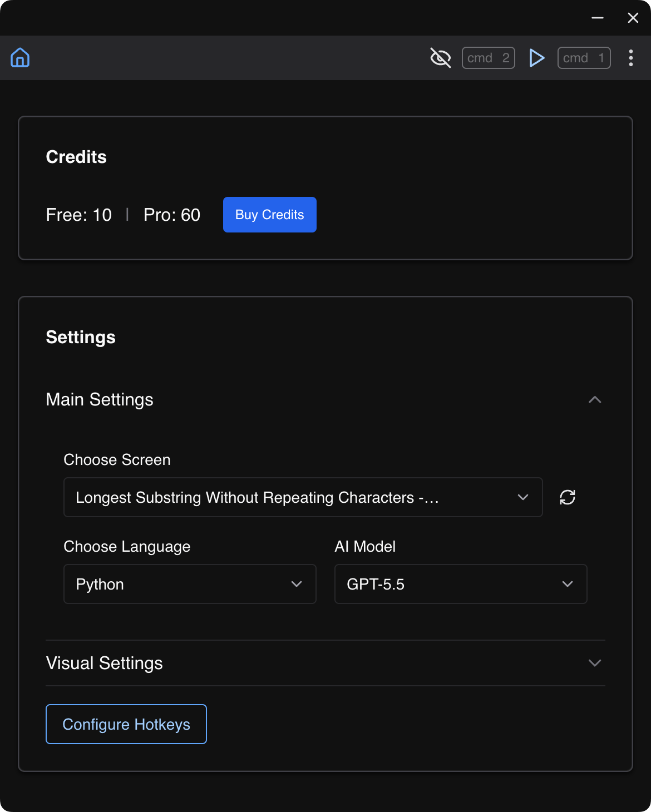Refresh the screen list icon

point(568,497)
